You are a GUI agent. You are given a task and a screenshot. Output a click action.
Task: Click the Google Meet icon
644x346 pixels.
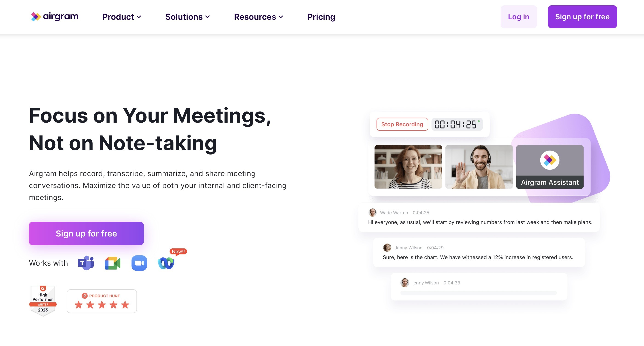113,263
